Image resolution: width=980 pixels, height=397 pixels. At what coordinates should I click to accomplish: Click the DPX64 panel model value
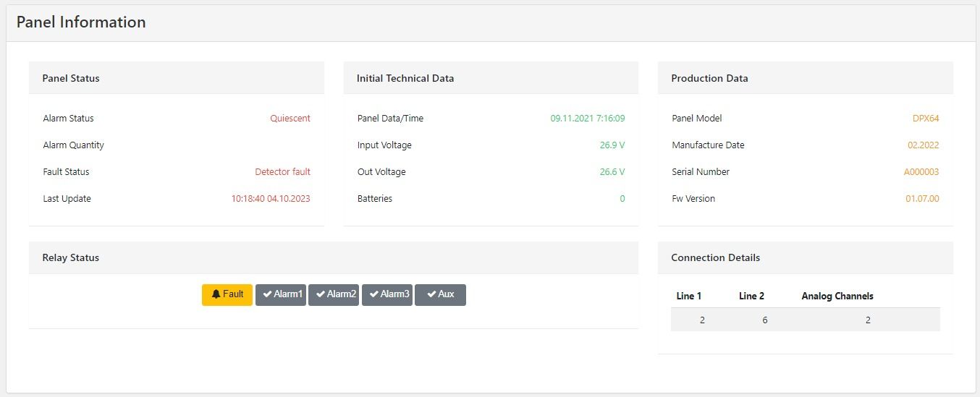coord(926,119)
